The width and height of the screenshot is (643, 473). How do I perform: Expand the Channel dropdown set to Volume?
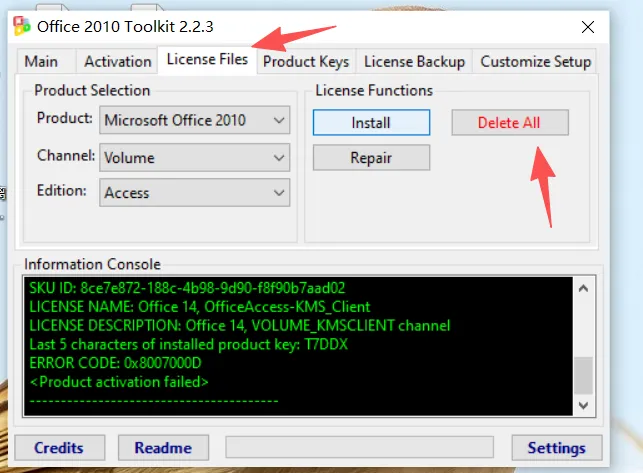click(195, 158)
